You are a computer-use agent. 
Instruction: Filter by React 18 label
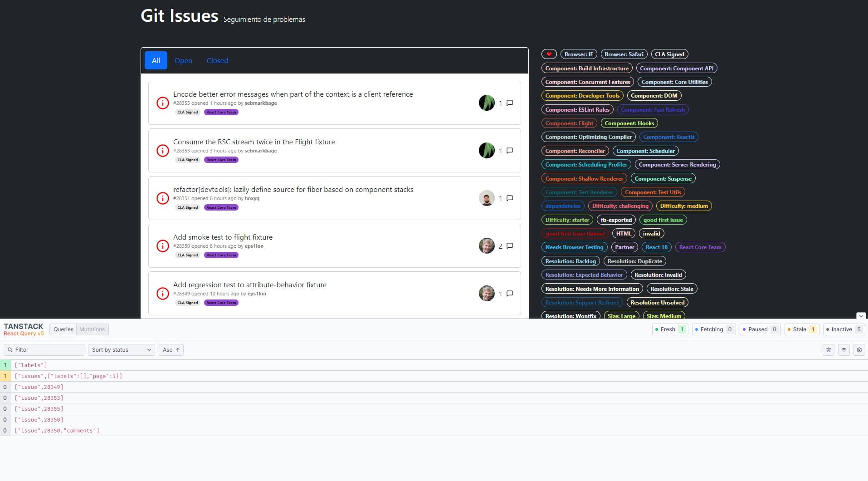point(657,247)
